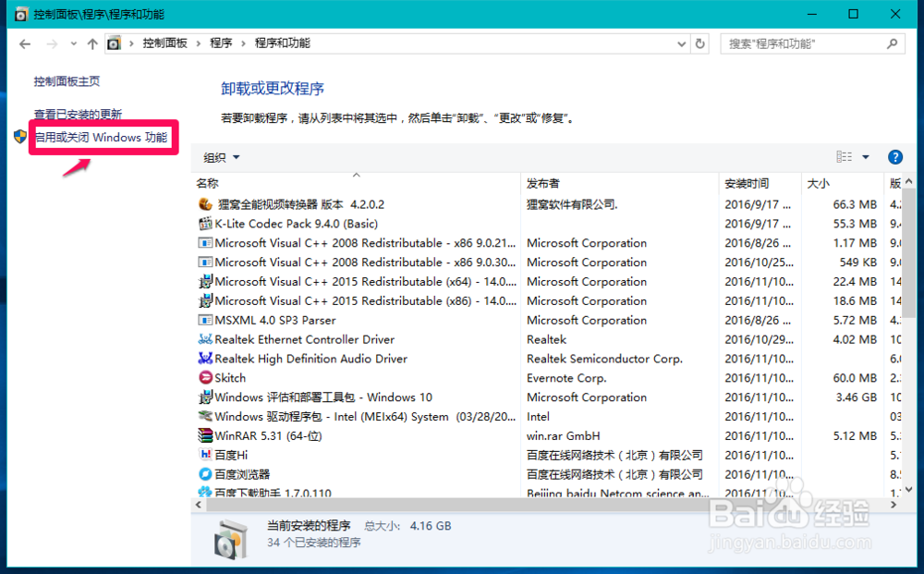
Task: Click the Forward navigation arrow
Action: point(52,43)
